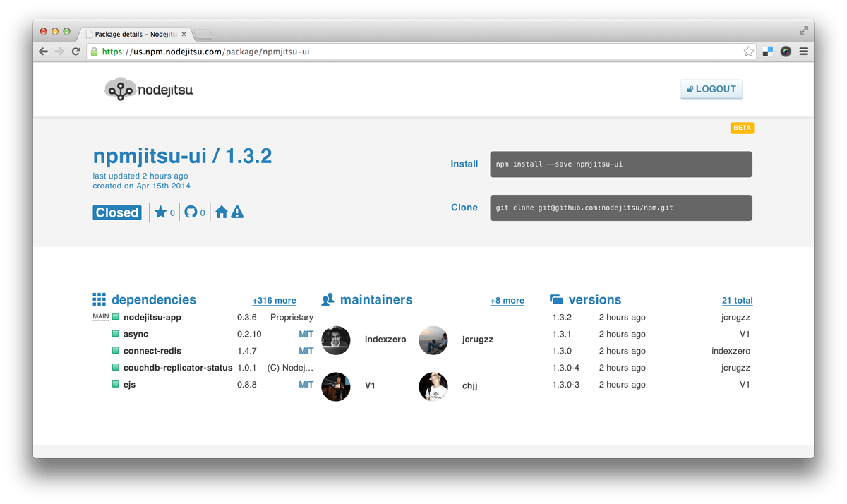
Task: Click the browser forward arrow
Action: point(59,52)
